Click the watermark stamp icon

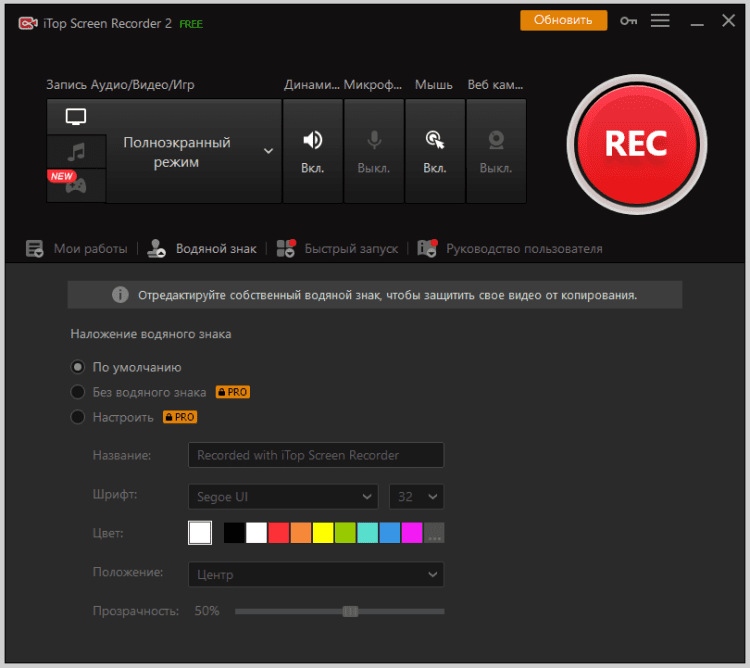[156, 249]
